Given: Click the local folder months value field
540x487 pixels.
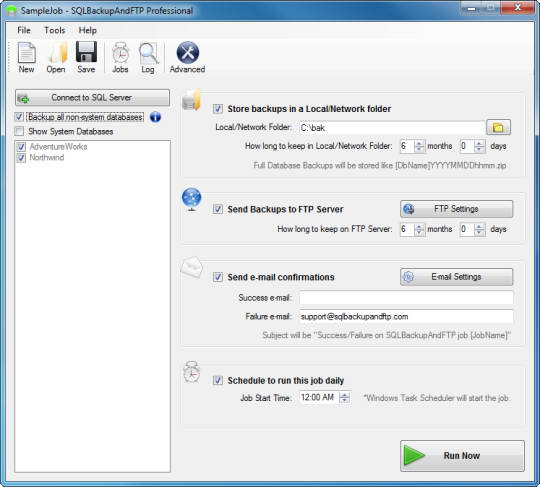Looking at the screenshot, I should (407, 146).
